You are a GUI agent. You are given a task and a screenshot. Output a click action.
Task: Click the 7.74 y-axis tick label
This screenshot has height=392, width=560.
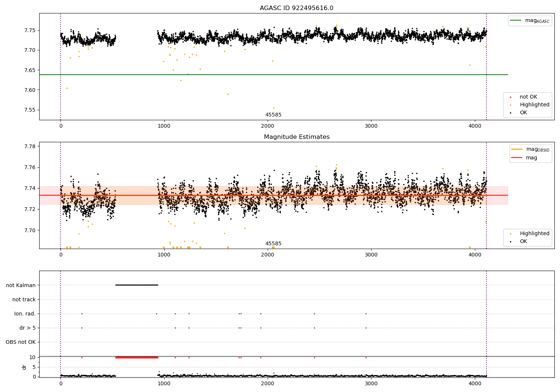pyautogui.click(x=30, y=188)
